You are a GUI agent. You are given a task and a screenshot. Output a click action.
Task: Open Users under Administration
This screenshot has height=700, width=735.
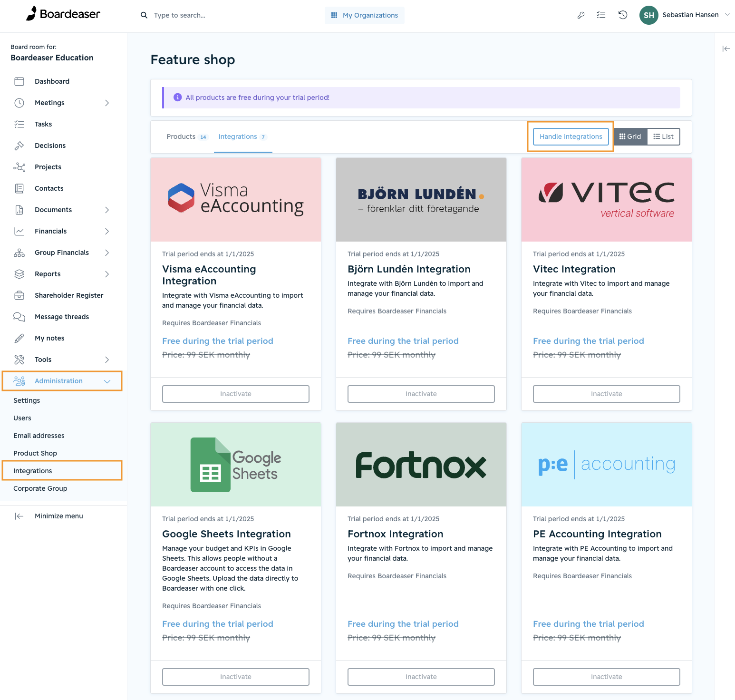coord(22,418)
